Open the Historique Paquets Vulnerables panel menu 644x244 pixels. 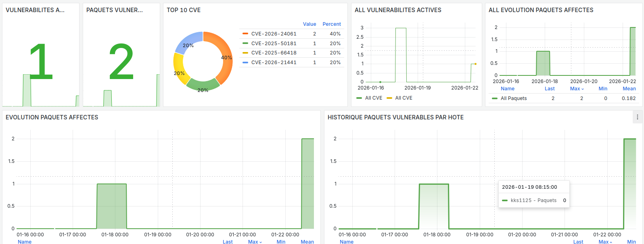(637, 117)
